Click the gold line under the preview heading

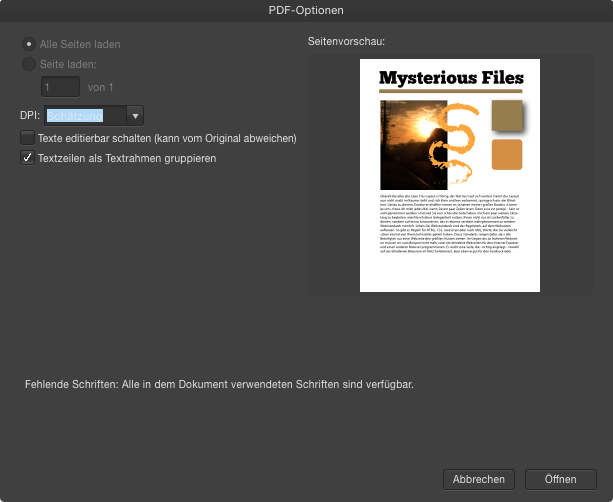[x=451, y=92]
